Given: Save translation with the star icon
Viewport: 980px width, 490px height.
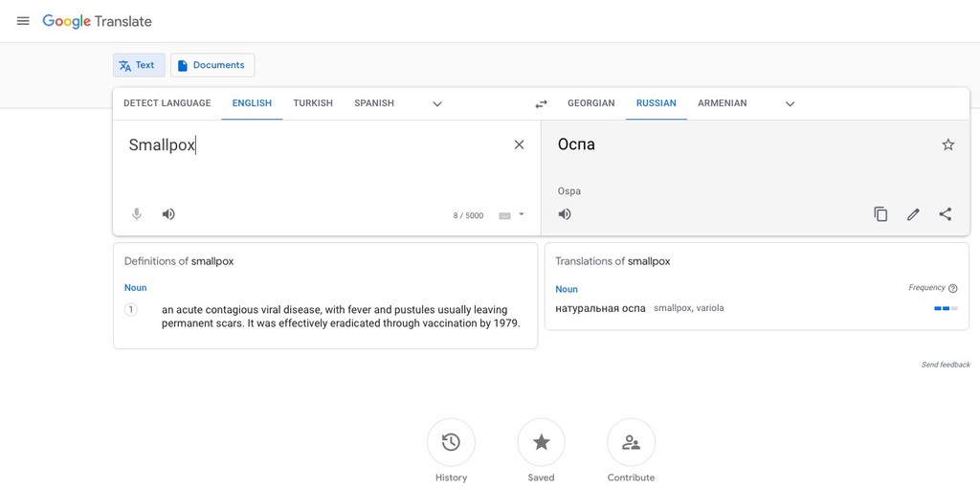Looking at the screenshot, I should [x=948, y=145].
